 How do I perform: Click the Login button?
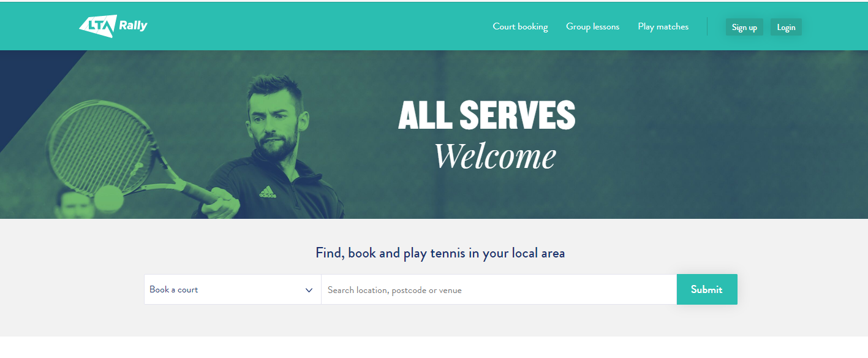click(786, 27)
